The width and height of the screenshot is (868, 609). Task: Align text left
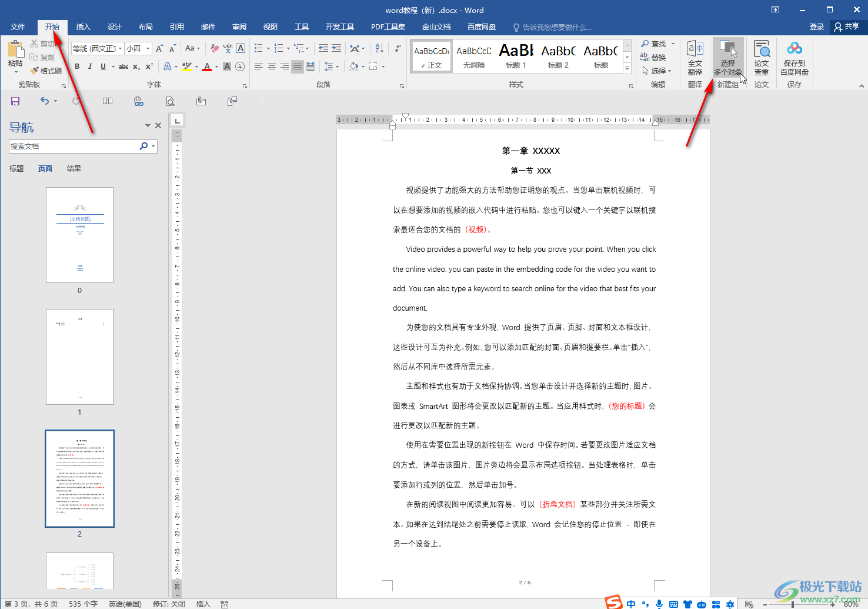(x=259, y=66)
